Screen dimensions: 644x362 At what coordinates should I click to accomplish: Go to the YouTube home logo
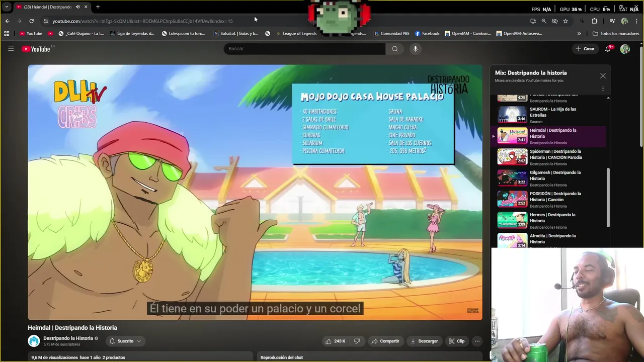coord(36,49)
